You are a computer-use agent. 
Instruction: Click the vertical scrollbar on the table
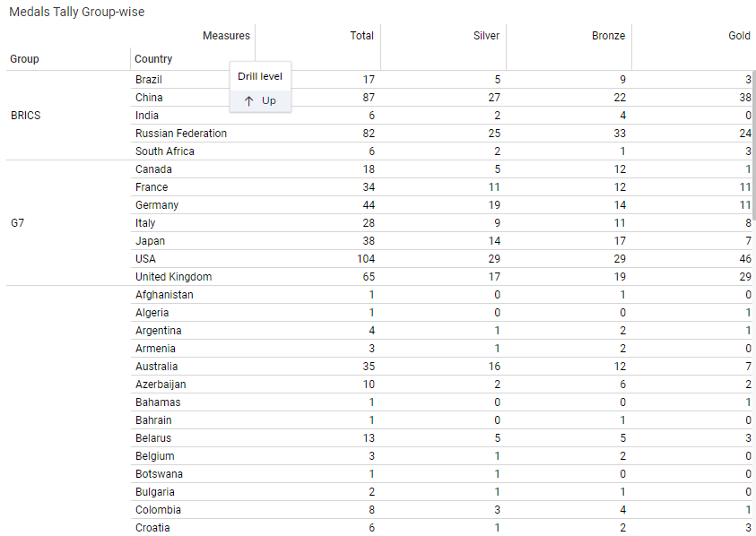click(x=753, y=143)
